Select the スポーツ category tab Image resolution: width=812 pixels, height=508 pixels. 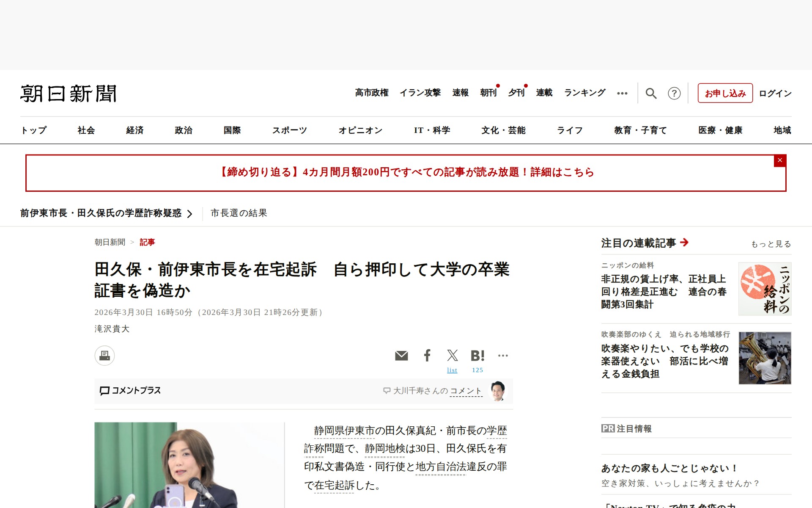pyautogui.click(x=289, y=130)
